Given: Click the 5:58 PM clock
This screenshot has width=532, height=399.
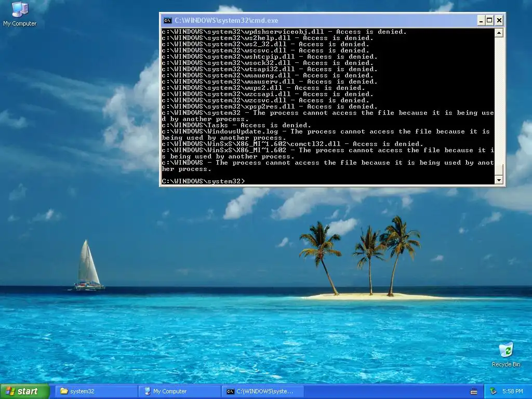Looking at the screenshot, I should click(x=512, y=391).
